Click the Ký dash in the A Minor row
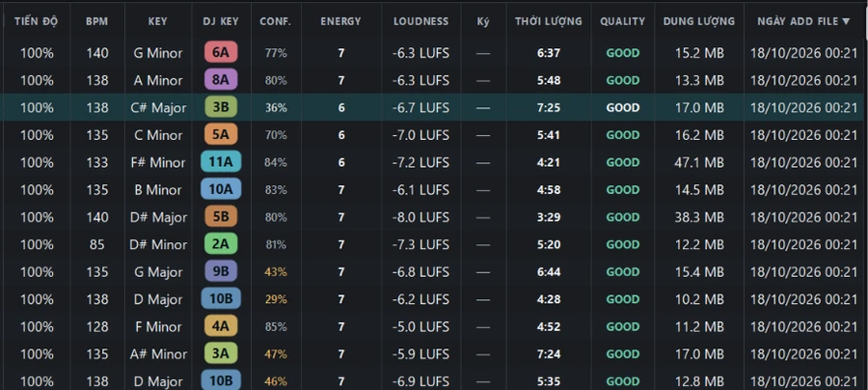Screen dimensions: 868x390 click(483, 80)
